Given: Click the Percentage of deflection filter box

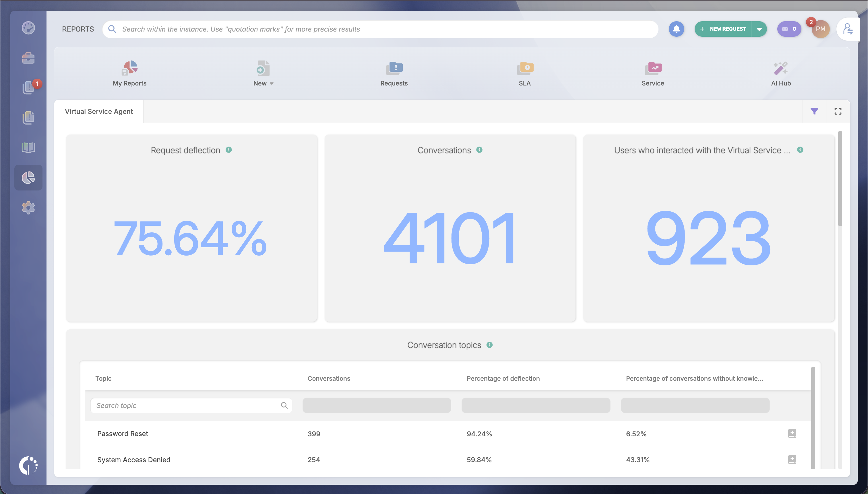Looking at the screenshot, I should (x=536, y=405).
